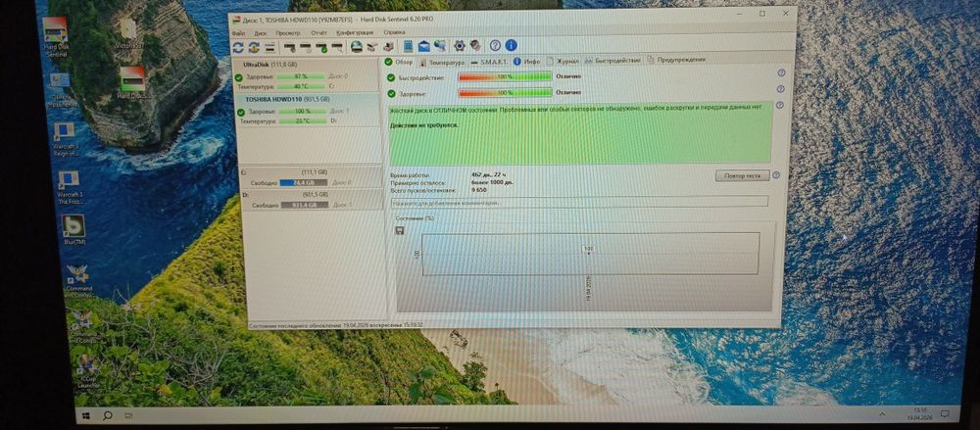The image size is (980, 430).
Task: Click the toolbar icon left of the notepad
Action: (x=389, y=46)
